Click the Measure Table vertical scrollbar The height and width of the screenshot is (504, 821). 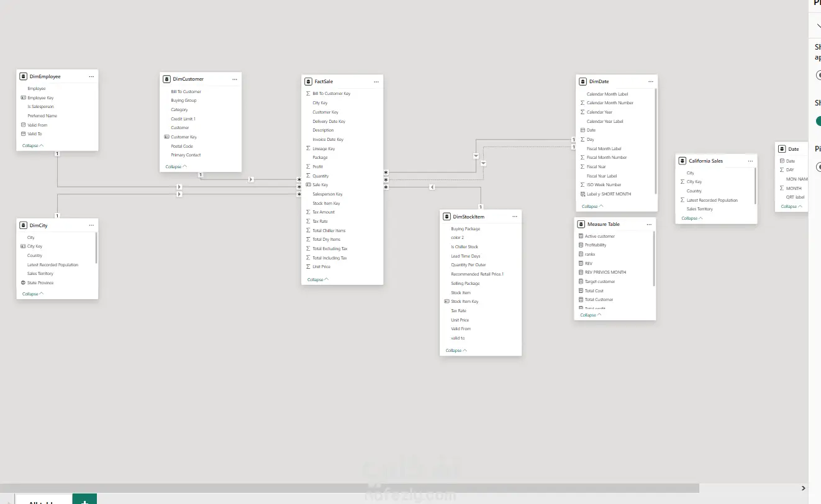click(654, 258)
